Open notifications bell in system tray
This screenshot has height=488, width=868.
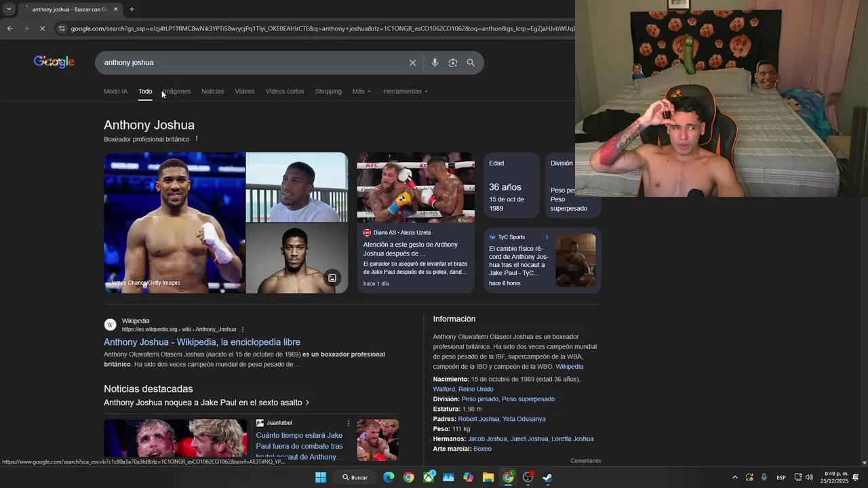coord(856,477)
